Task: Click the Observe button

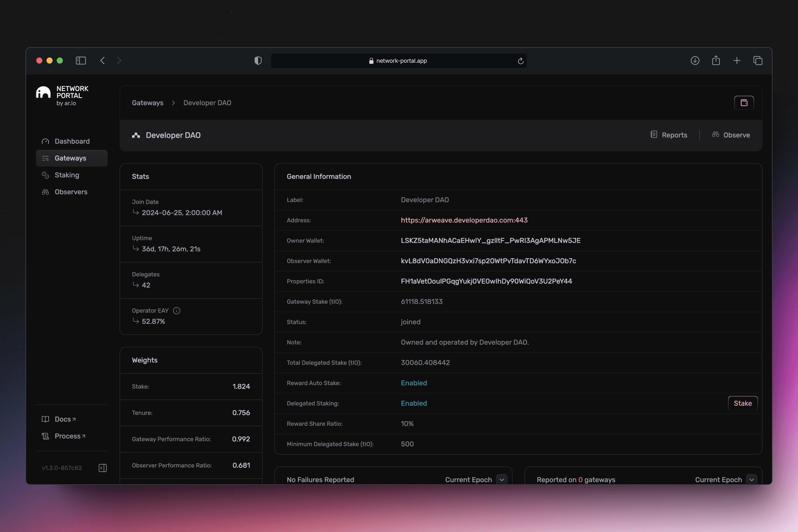Action: point(731,135)
